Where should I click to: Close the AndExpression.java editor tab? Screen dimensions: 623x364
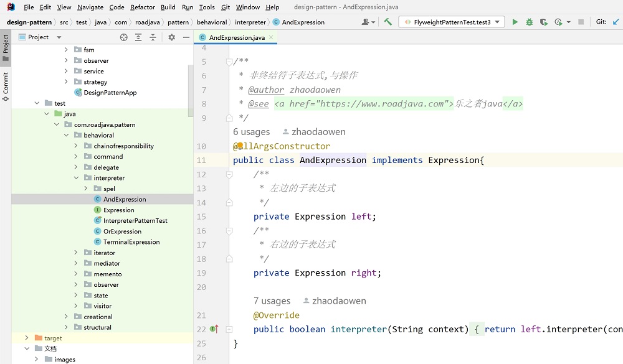(271, 37)
